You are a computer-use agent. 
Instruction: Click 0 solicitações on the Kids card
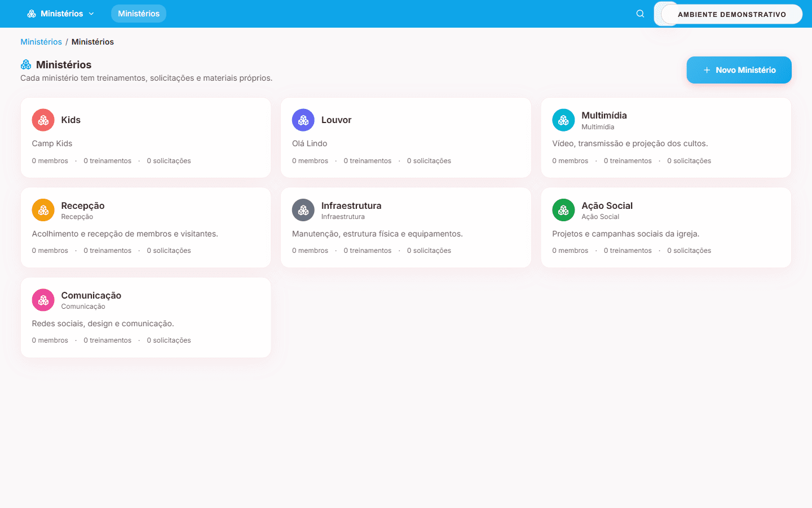(169, 161)
